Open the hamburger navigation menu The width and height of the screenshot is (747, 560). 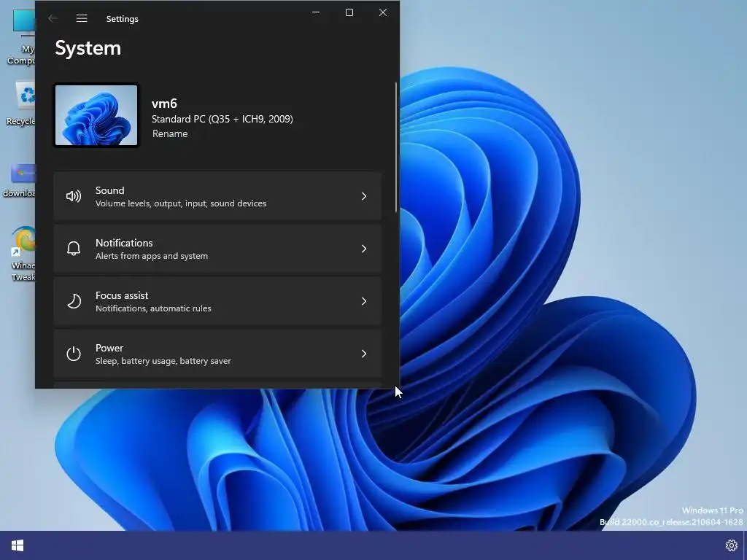pos(82,18)
